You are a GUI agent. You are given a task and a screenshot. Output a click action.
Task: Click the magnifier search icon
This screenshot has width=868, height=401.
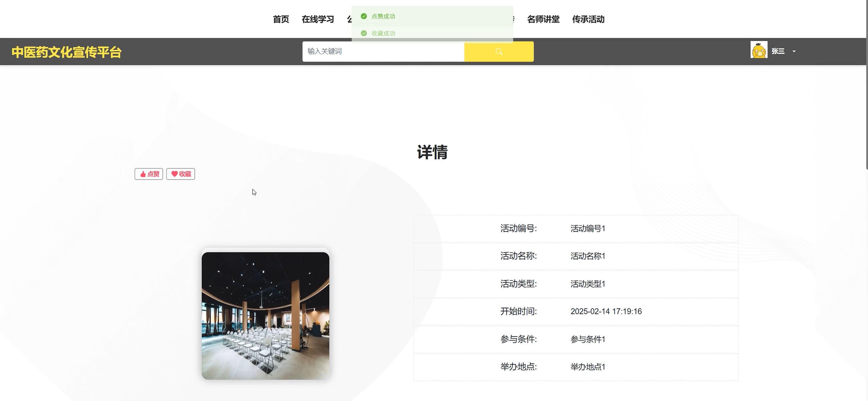(499, 52)
